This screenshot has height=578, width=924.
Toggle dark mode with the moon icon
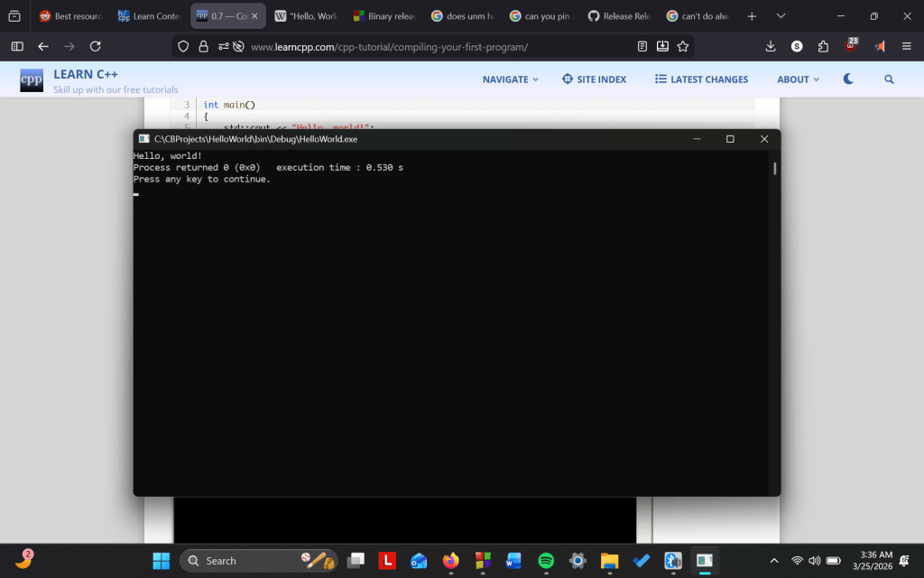pos(848,79)
